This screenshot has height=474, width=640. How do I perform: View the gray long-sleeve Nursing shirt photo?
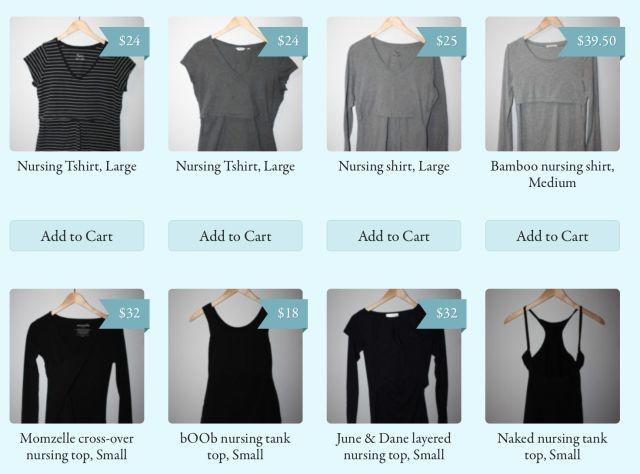pos(394,84)
